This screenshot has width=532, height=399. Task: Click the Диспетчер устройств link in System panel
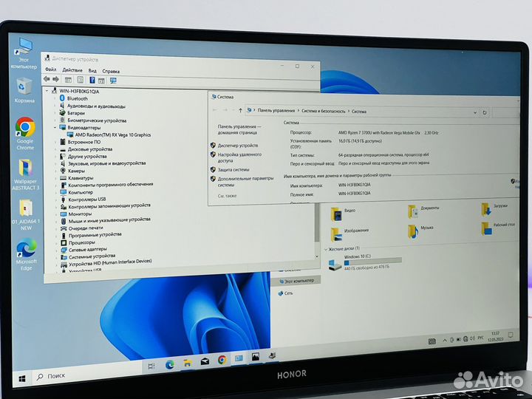pos(237,146)
